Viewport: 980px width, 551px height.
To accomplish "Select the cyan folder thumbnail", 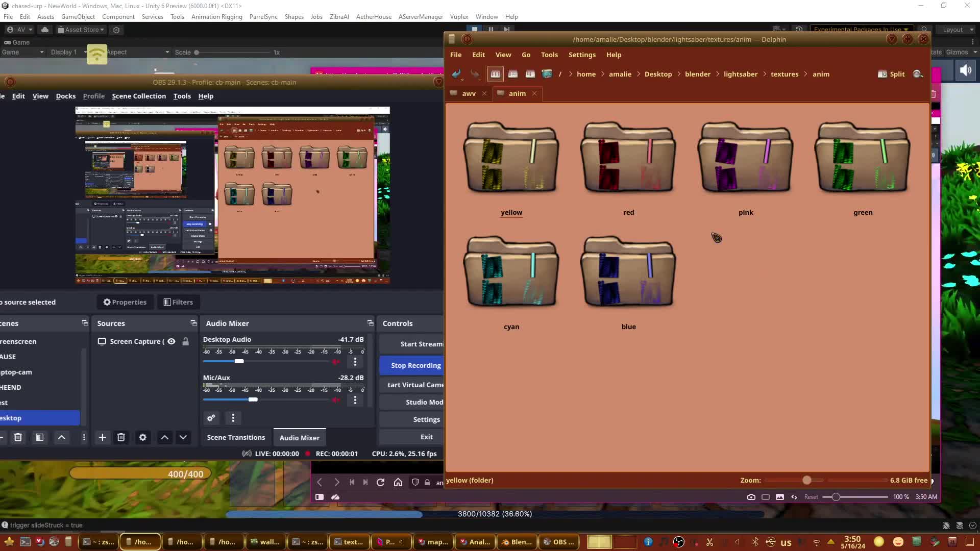I will 511,272.
